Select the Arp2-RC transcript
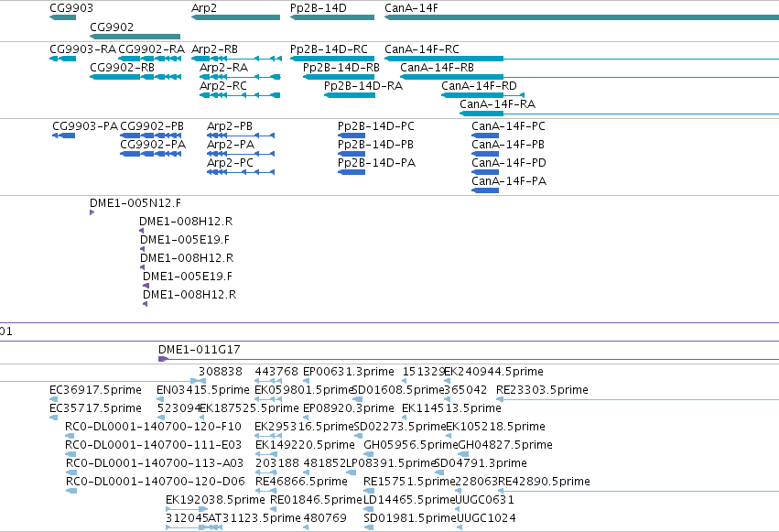This screenshot has width=779, height=532. pyautogui.click(x=240, y=95)
